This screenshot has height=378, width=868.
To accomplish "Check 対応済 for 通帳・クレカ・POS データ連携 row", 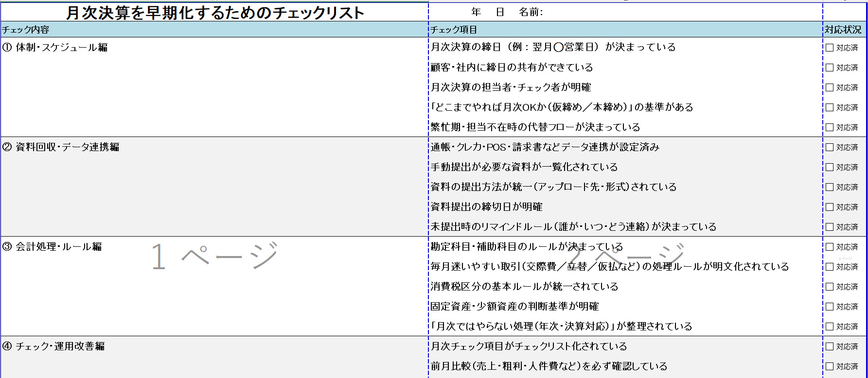I will [830, 147].
